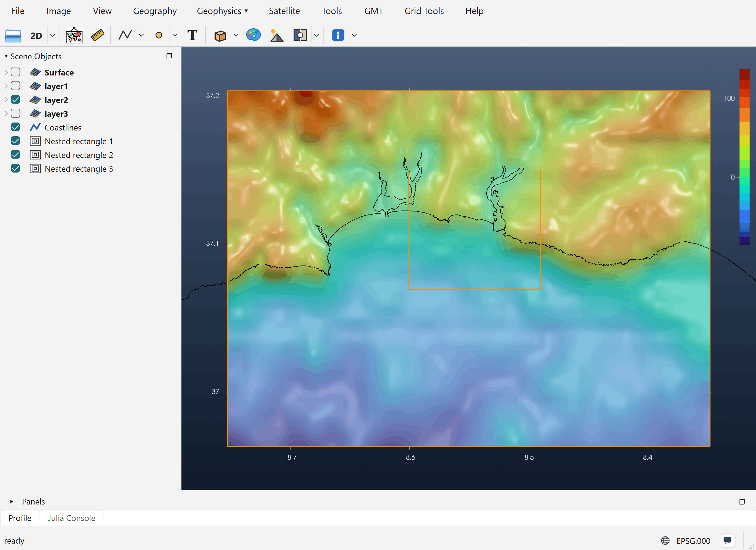Uncheck Nested rectangle 3 checkbox
The image size is (756, 550).
tap(15, 168)
